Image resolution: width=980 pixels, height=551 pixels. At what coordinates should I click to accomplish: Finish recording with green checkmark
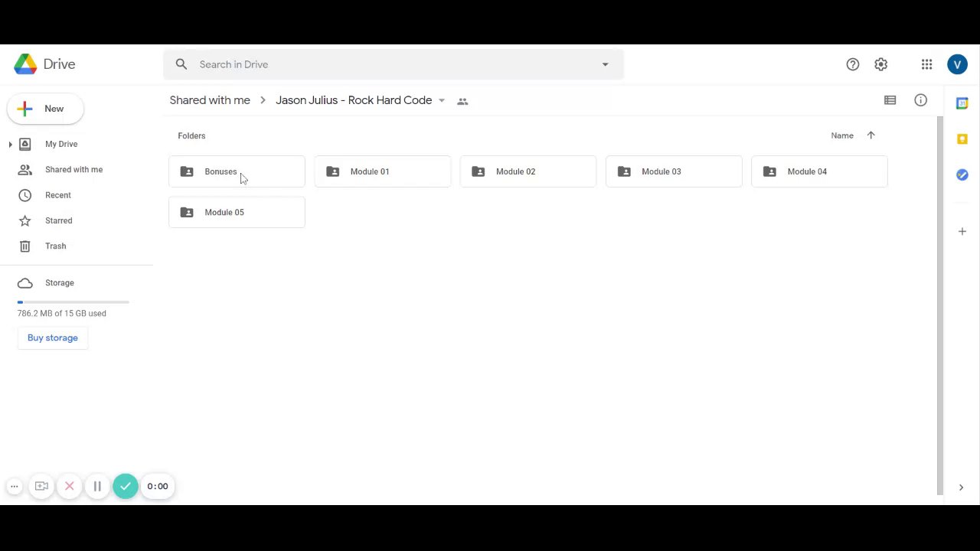pyautogui.click(x=126, y=486)
